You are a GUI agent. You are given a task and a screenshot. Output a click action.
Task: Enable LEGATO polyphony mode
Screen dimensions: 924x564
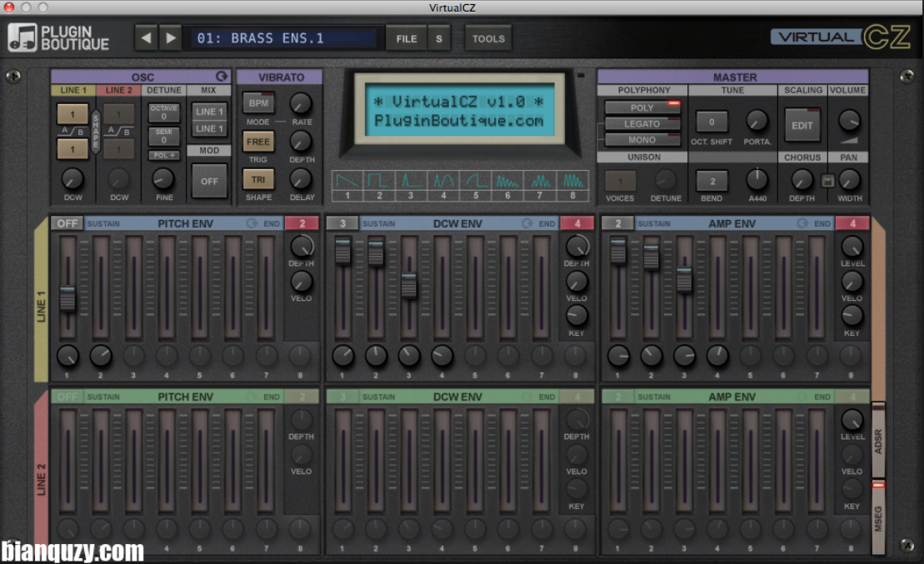[642, 123]
